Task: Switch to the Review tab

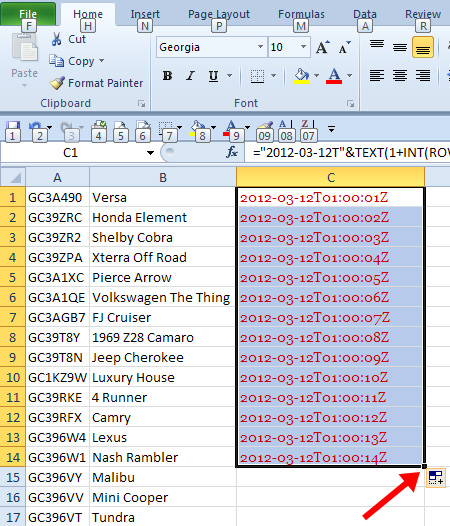Action: click(423, 14)
